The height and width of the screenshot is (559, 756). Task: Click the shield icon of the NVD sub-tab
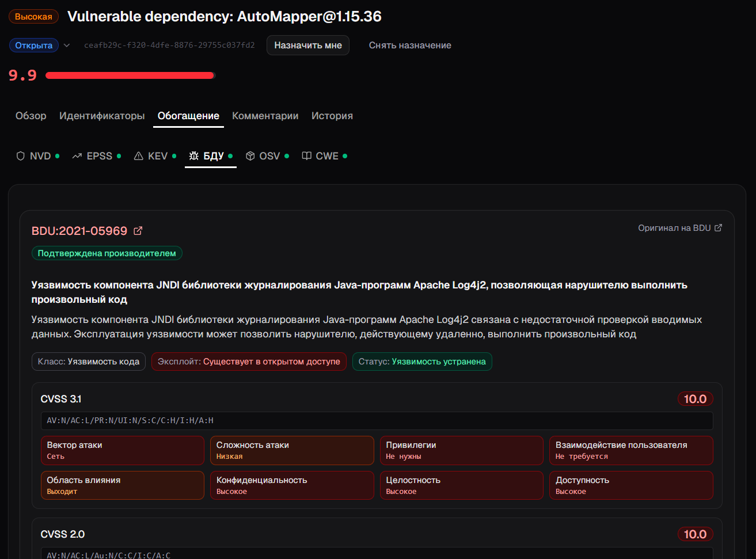coord(21,156)
